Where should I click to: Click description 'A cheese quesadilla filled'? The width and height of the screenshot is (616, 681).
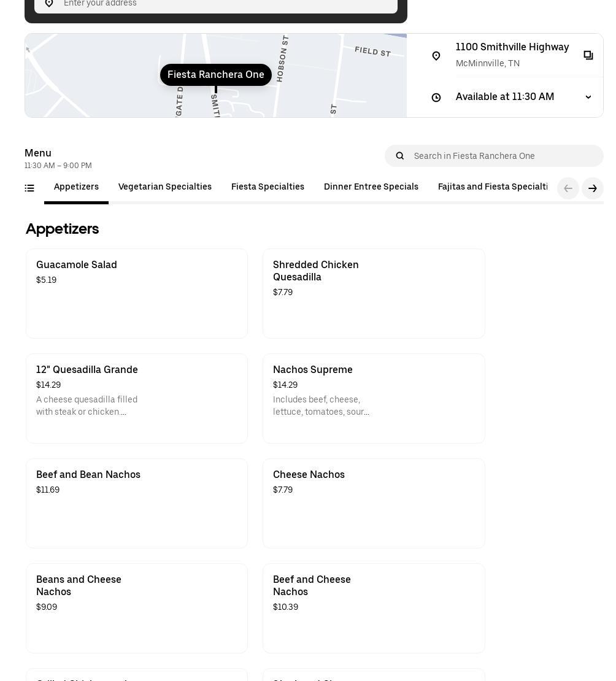click(87, 399)
